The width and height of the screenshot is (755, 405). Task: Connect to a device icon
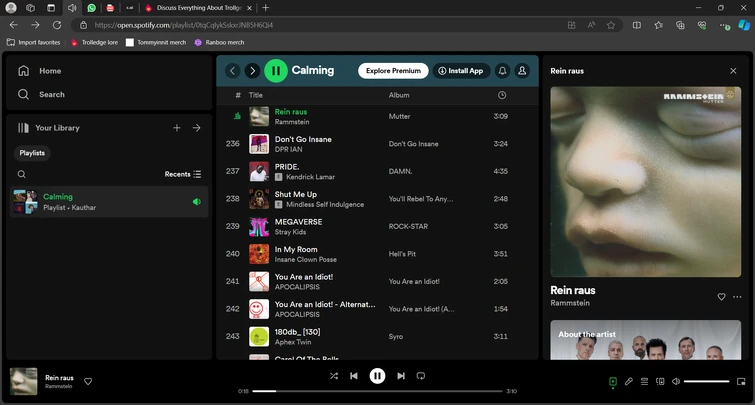point(660,381)
